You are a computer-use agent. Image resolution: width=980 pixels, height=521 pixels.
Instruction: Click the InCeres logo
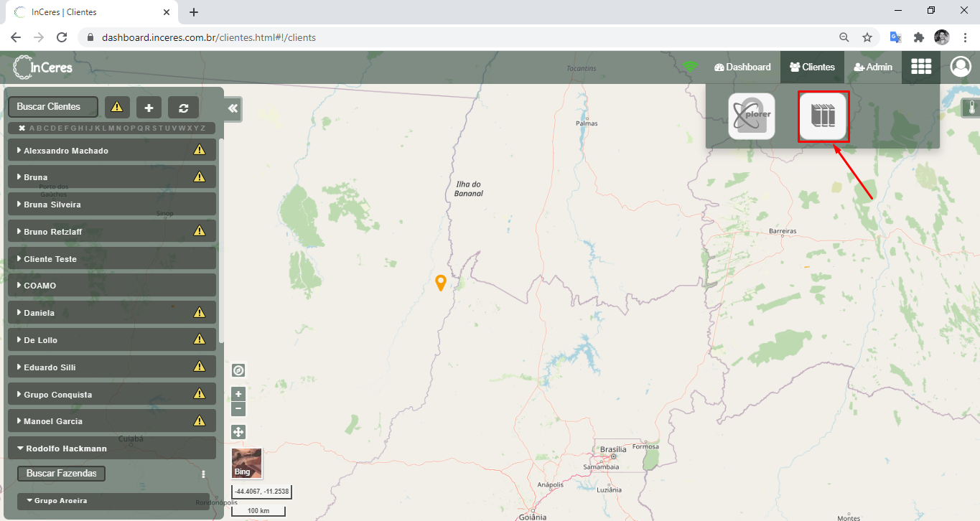pyautogui.click(x=43, y=67)
